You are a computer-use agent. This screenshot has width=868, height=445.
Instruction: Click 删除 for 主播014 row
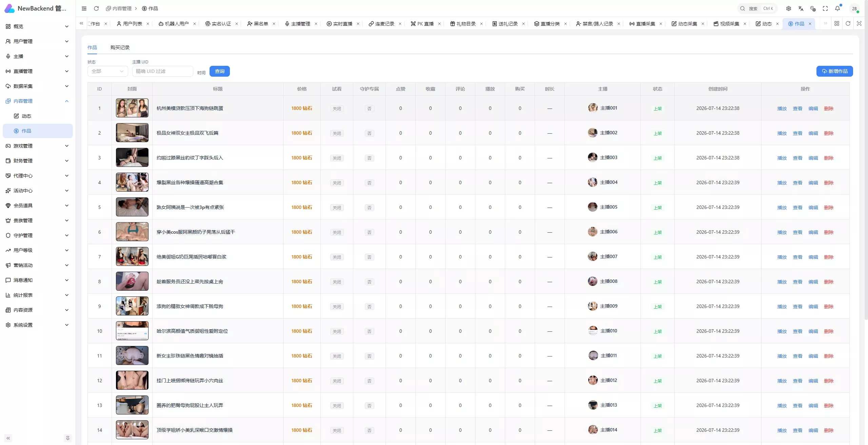(829, 430)
